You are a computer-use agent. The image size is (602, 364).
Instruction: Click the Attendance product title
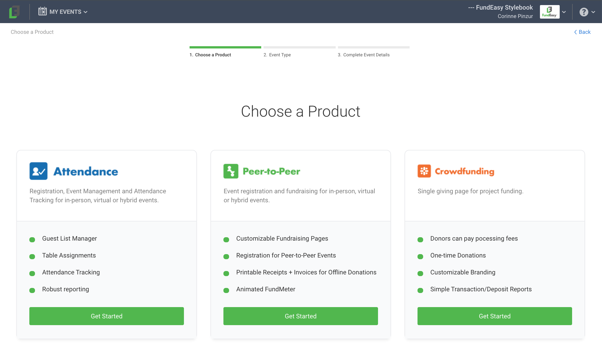pos(86,171)
